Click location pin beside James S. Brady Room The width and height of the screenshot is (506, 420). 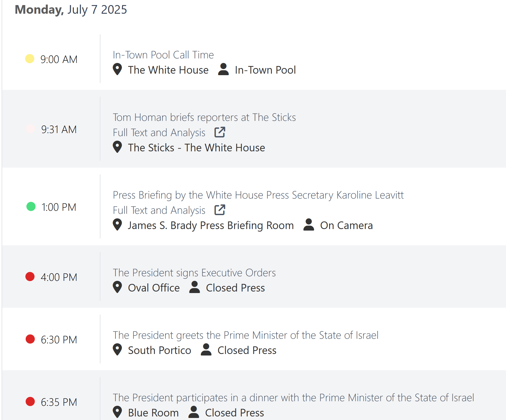pyautogui.click(x=117, y=225)
